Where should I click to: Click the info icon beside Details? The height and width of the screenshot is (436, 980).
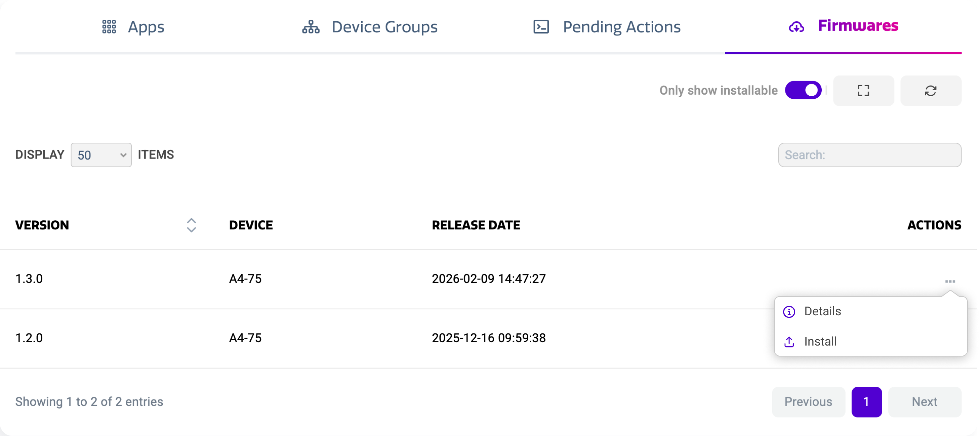point(789,312)
